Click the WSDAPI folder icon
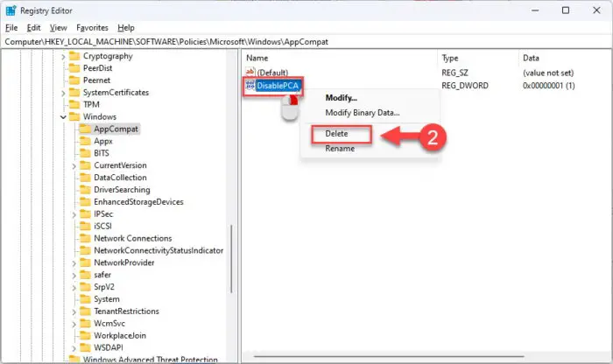Screen dimensions: 613x364 click(85, 347)
